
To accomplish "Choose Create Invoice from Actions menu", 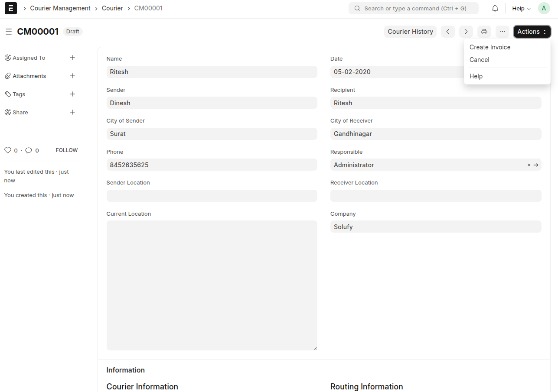I will coord(507,47).
